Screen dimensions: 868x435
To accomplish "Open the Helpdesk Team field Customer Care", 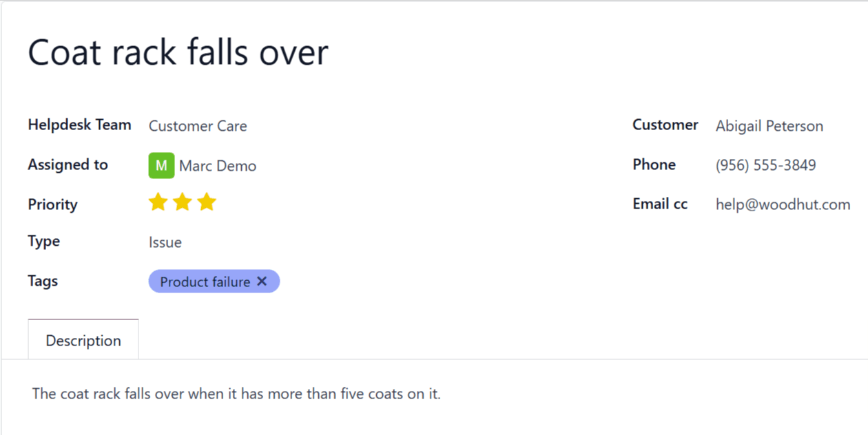I will (x=198, y=126).
